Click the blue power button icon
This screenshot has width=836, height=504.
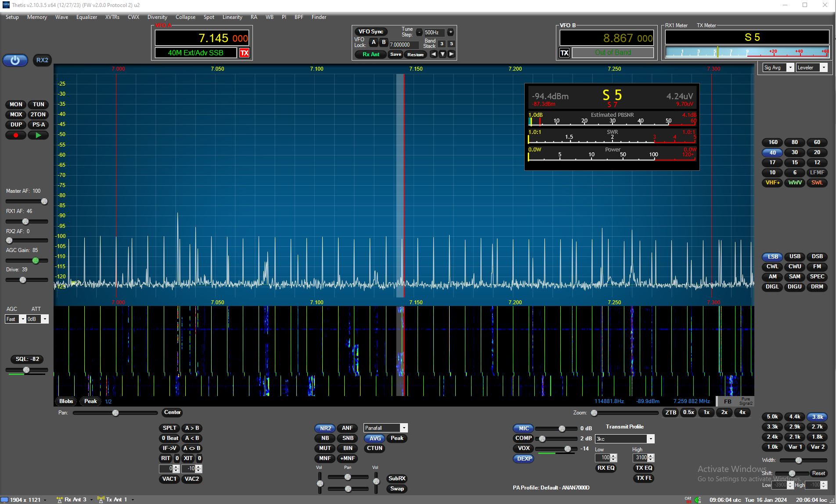tap(15, 61)
